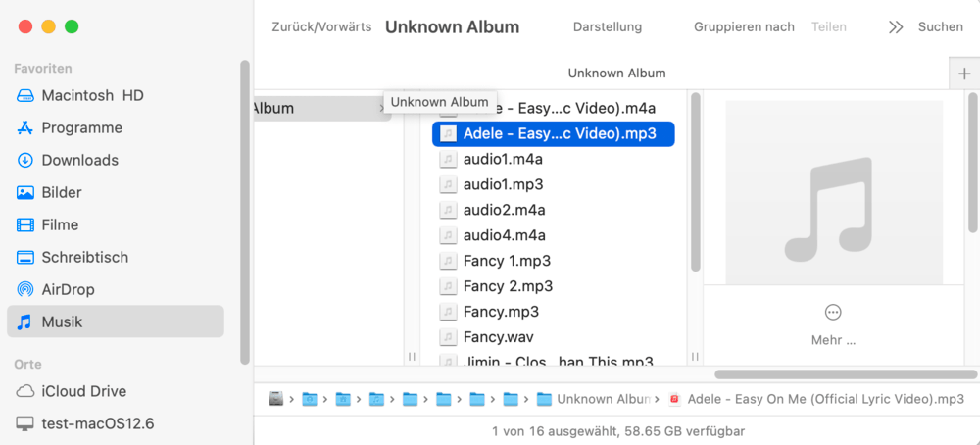Open Suchen search in the toolbar

click(x=940, y=27)
